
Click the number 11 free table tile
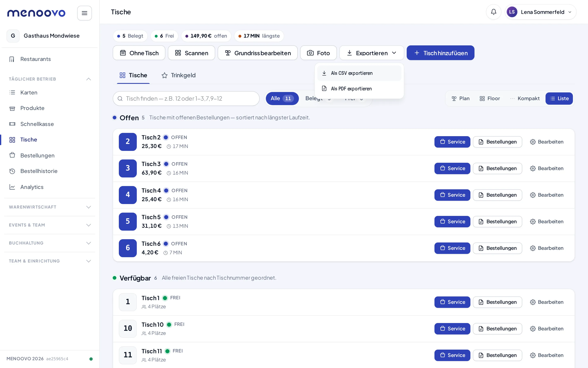click(x=128, y=355)
